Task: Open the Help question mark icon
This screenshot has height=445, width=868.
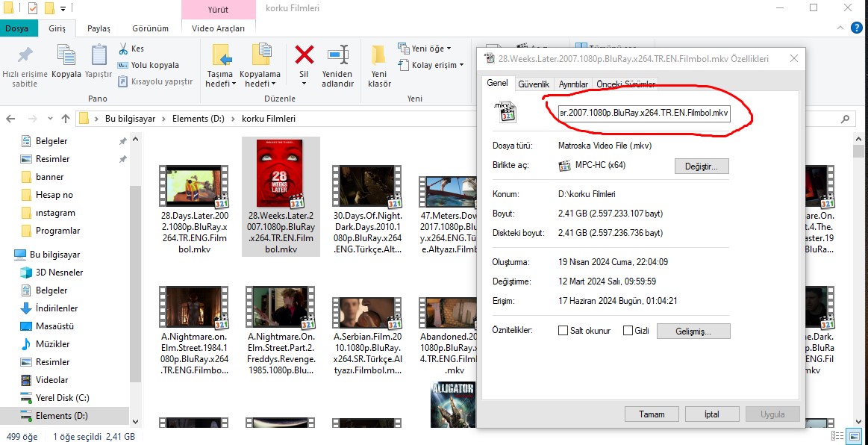Action: pos(855,28)
